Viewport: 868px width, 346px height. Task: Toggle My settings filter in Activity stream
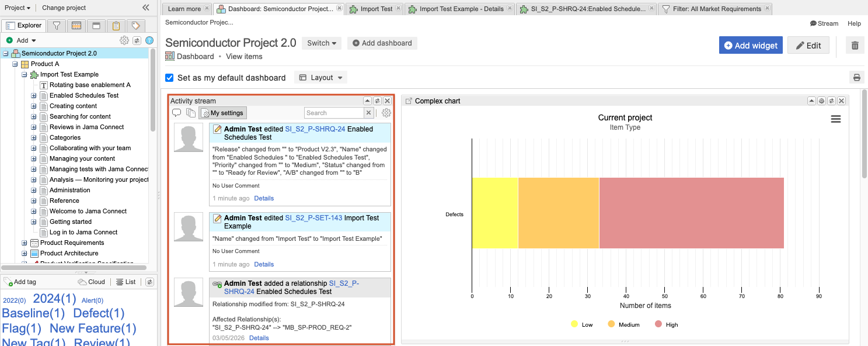[223, 113]
